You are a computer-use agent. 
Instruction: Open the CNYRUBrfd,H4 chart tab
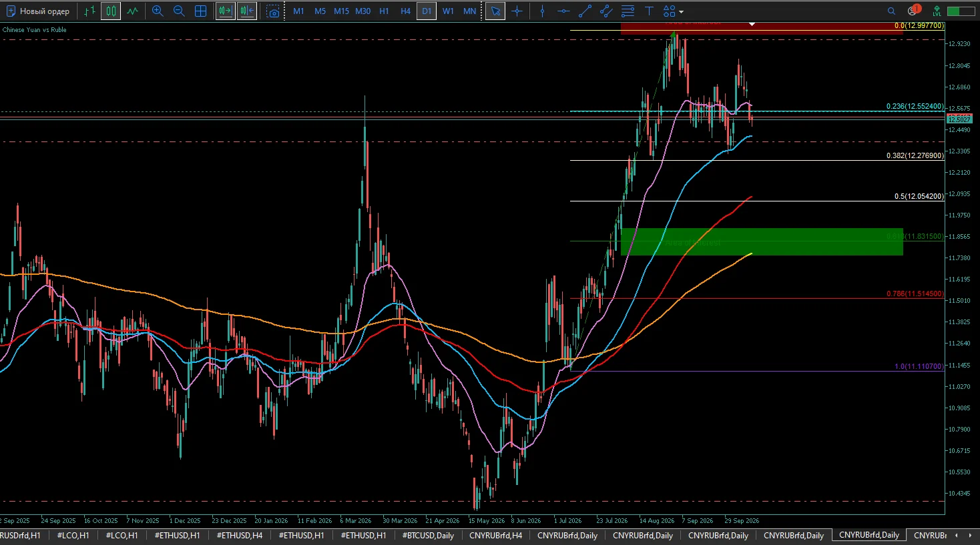[x=496, y=535]
